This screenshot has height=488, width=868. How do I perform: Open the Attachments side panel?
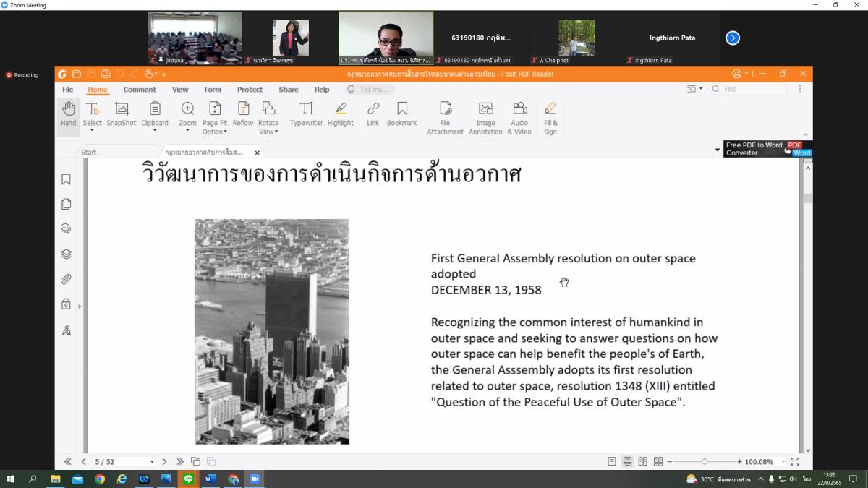tap(66, 279)
